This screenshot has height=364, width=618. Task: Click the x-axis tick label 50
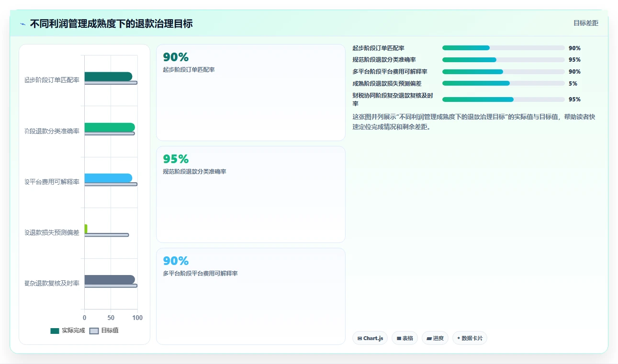click(111, 318)
